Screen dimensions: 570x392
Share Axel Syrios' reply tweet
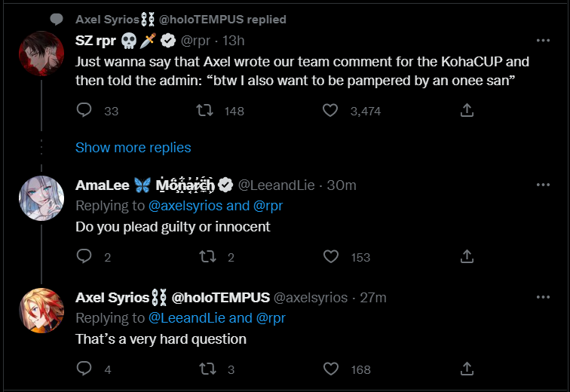(x=467, y=369)
